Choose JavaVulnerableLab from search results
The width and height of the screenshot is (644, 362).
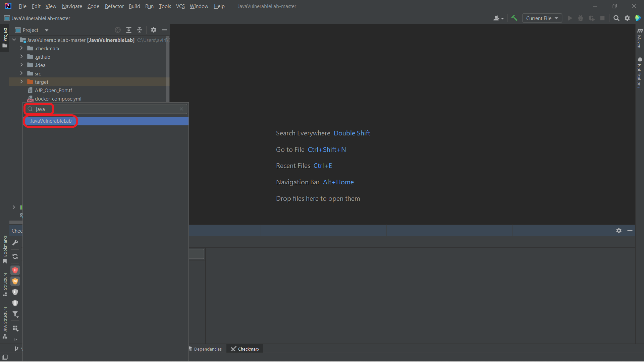point(106,121)
